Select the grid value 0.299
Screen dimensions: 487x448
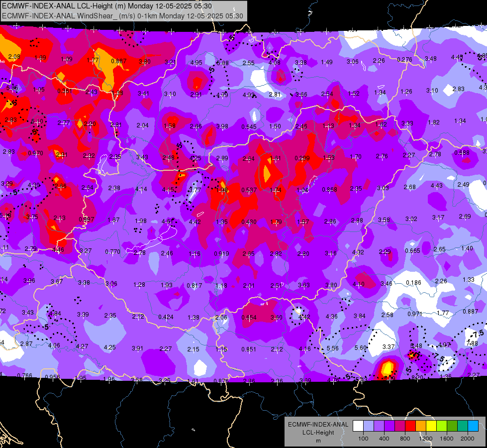point(302,158)
